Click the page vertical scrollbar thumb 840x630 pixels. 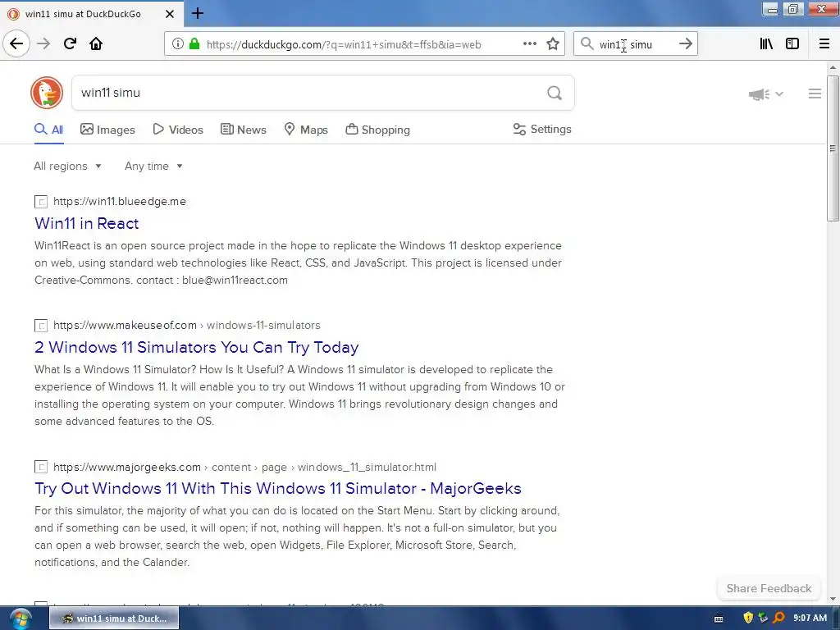[833, 148]
